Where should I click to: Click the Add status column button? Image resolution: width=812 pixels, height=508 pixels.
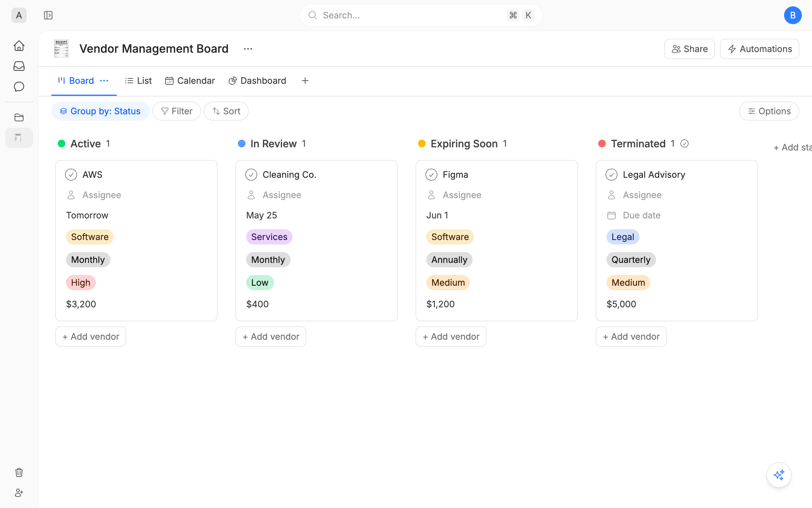tap(792, 148)
